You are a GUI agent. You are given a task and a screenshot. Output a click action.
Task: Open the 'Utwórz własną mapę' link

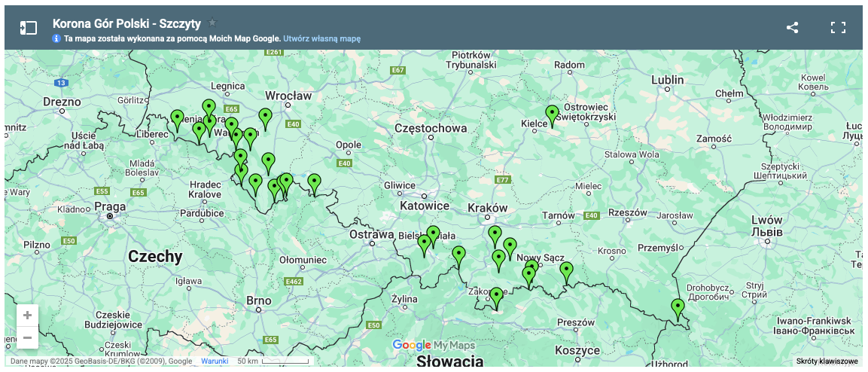[x=321, y=38]
